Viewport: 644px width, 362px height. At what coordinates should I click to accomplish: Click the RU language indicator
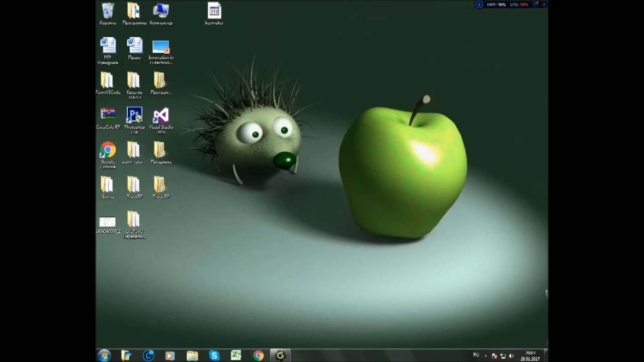click(476, 355)
